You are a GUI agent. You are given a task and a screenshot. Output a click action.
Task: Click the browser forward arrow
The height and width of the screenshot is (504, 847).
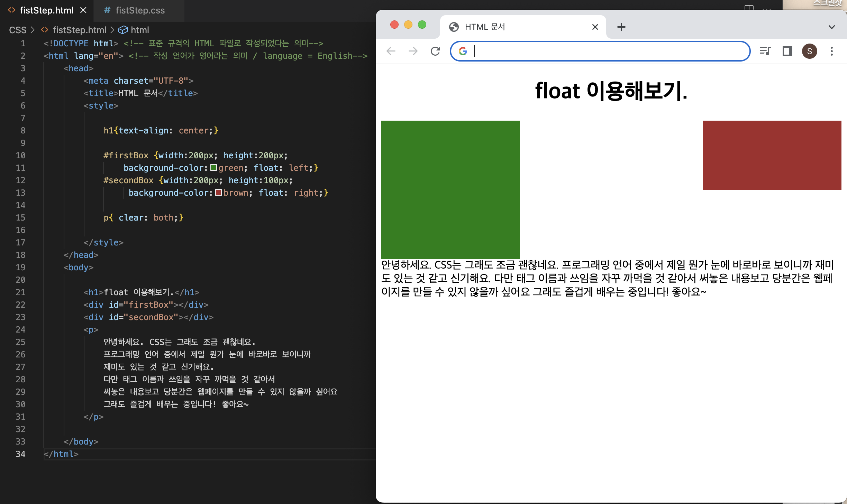click(413, 51)
